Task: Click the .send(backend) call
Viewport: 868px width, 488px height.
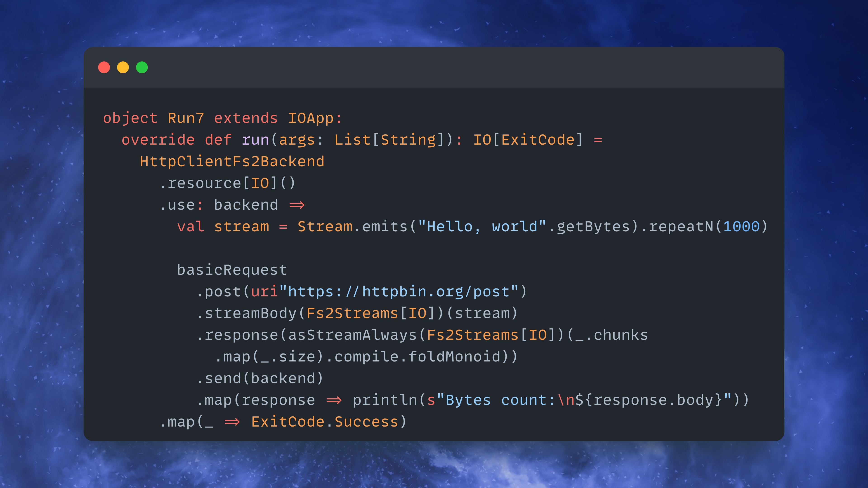Action: click(260, 378)
